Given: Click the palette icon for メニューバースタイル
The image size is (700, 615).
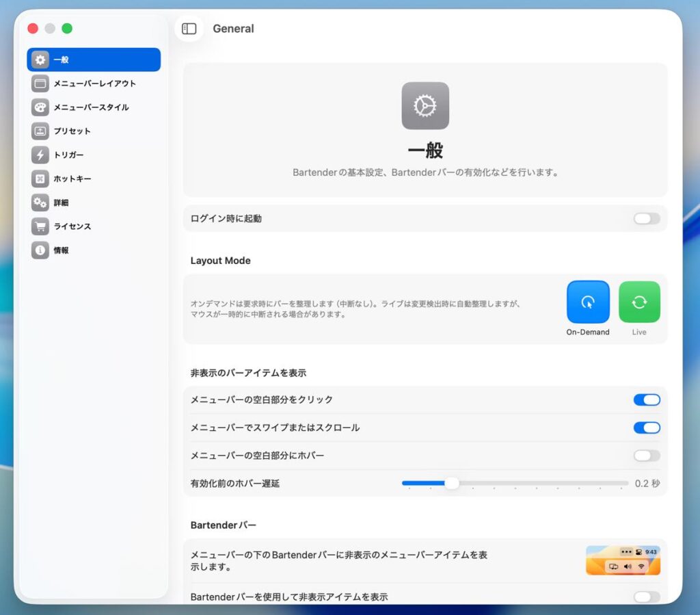Looking at the screenshot, I should 40,107.
